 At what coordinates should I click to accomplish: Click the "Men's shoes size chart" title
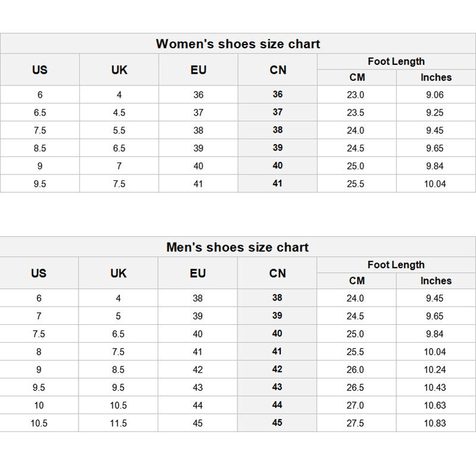point(237,248)
